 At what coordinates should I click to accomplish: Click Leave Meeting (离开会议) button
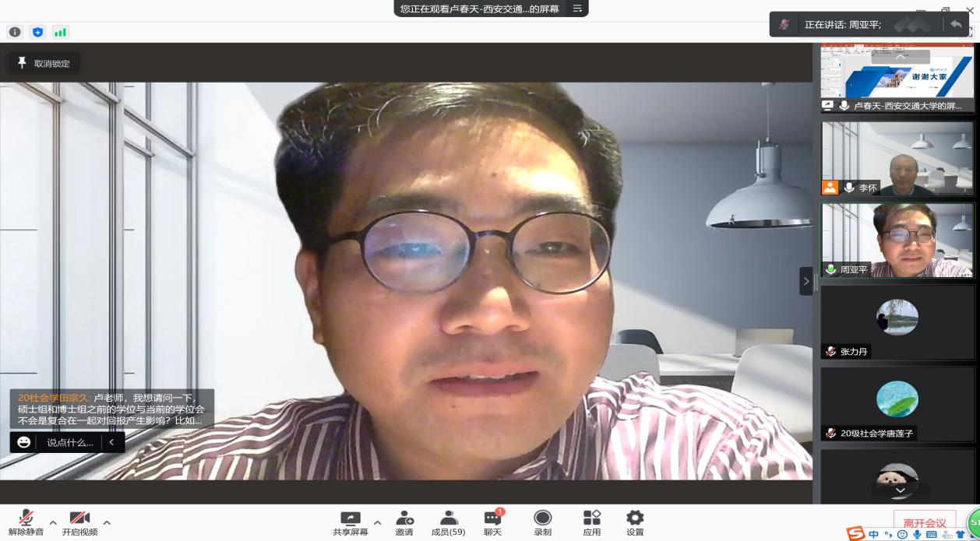point(924,523)
